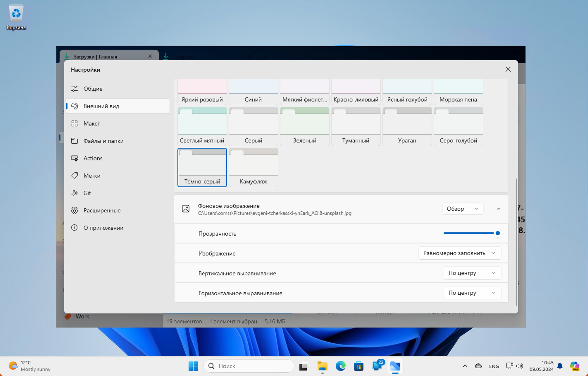Switch to the Загрузки | Главная tab

click(x=96, y=56)
